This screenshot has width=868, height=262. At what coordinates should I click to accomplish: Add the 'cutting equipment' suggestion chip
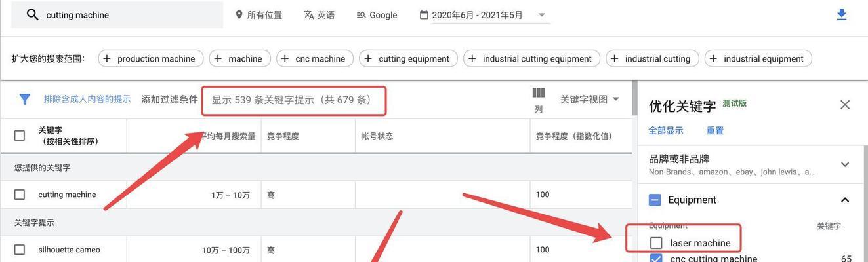pyautogui.click(x=408, y=58)
